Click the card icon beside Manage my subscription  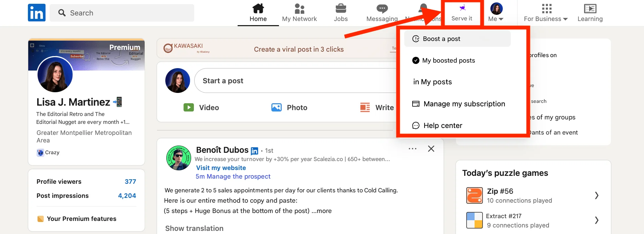tap(416, 104)
